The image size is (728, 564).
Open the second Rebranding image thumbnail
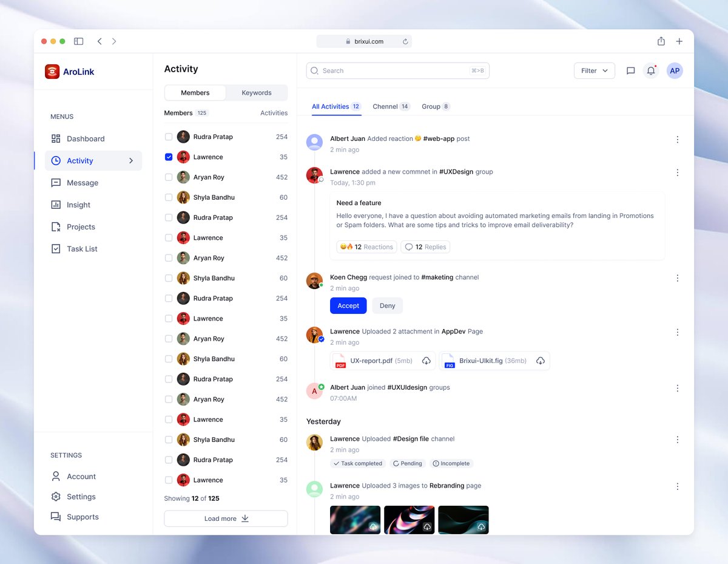(x=409, y=520)
